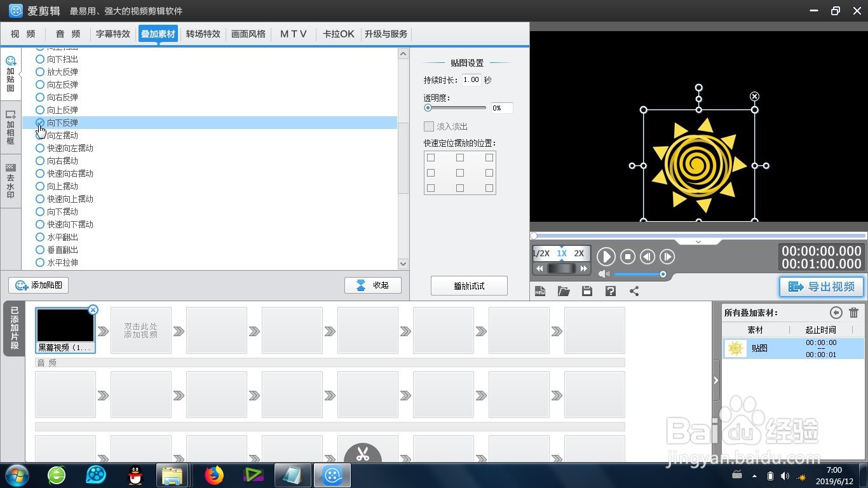Image resolution: width=868 pixels, height=488 pixels.
Task: Mute the preview volume speaker icon
Action: [604, 274]
